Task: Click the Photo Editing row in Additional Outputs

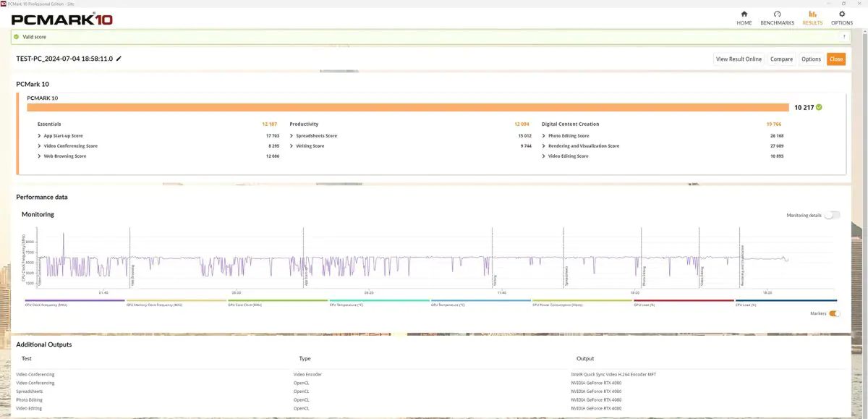Action: (430, 399)
